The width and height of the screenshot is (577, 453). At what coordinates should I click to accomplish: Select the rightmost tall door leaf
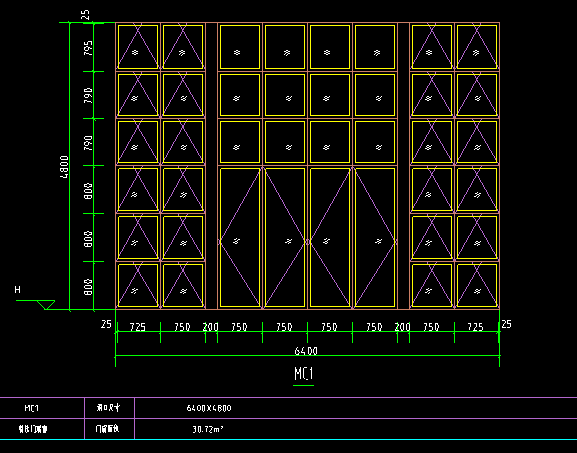coord(375,237)
